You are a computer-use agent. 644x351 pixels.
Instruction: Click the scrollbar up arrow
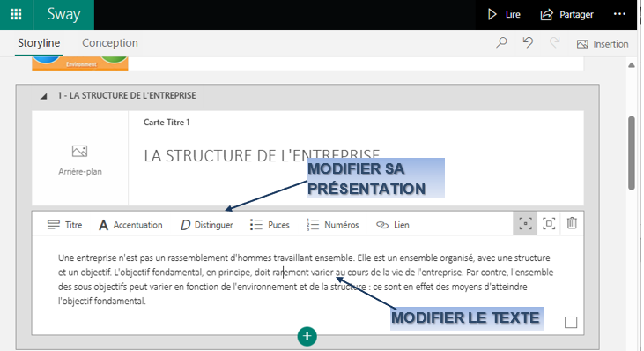coord(632,65)
